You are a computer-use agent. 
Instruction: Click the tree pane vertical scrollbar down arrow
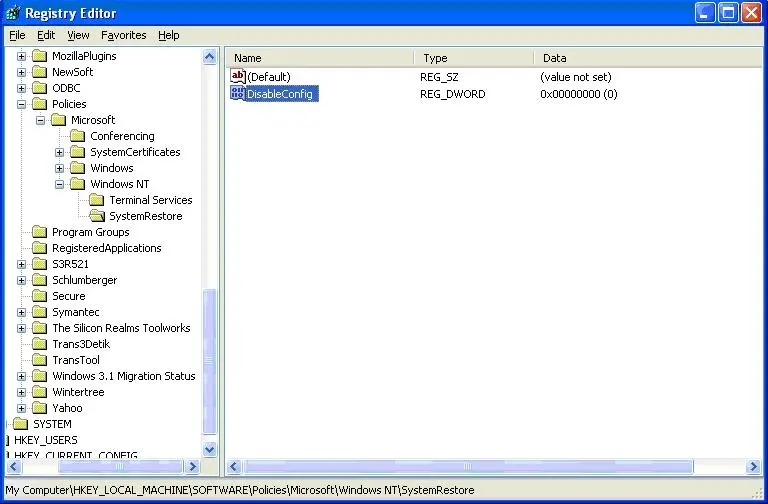(x=209, y=450)
